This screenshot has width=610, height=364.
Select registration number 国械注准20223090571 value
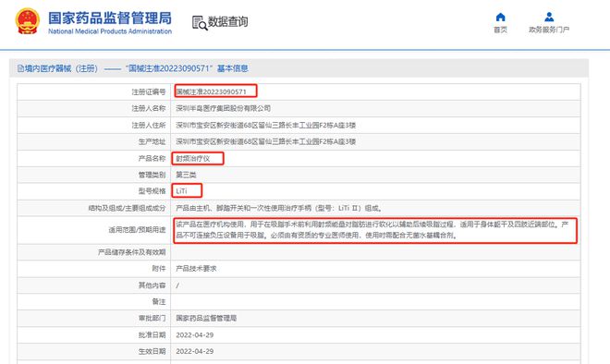211,91
